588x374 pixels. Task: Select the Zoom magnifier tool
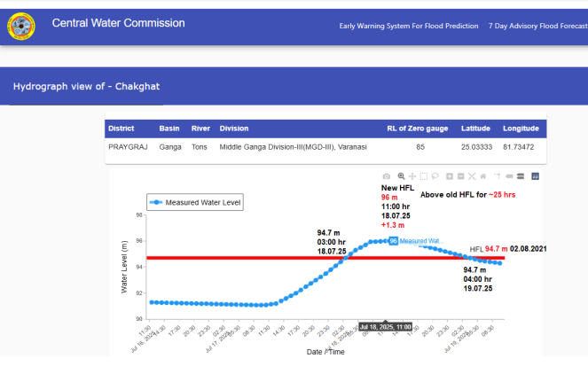coord(401,176)
